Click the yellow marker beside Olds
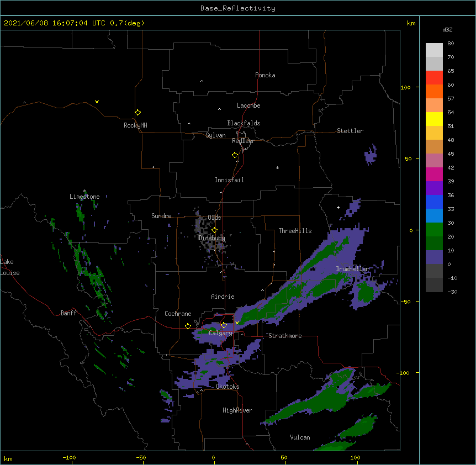Viewport: 476px width, 465px height. 214,230
